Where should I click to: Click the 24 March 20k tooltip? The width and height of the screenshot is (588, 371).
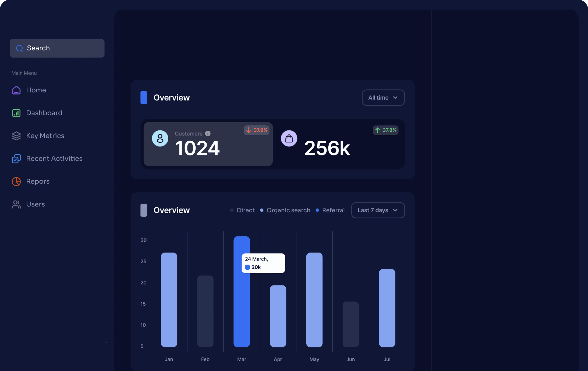coord(263,263)
